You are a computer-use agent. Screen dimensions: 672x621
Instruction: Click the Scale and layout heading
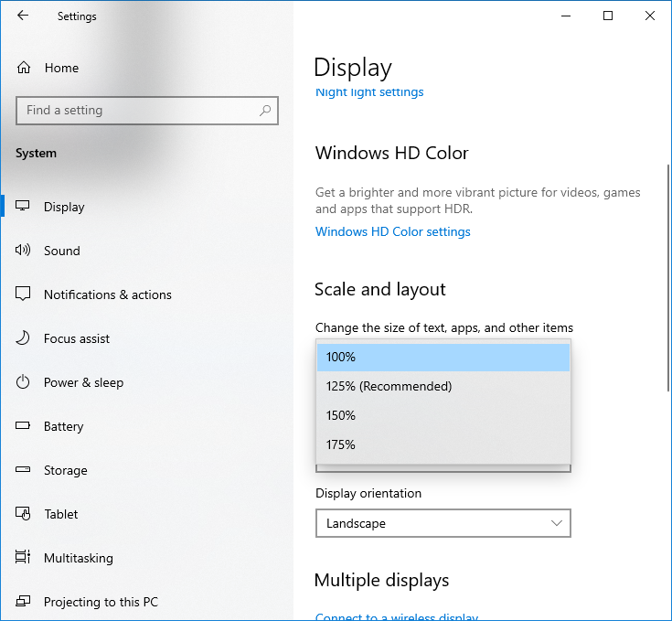tap(380, 289)
